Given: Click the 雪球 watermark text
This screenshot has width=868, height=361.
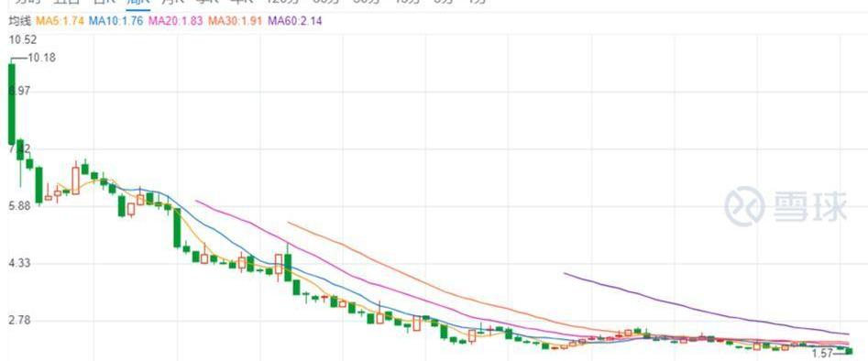Looking at the screenshot, I should [x=810, y=206].
